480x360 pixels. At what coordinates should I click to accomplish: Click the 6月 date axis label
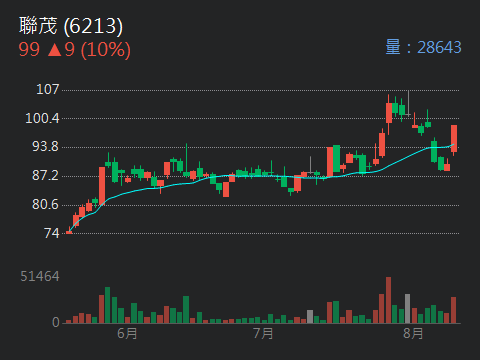coord(127,333)
